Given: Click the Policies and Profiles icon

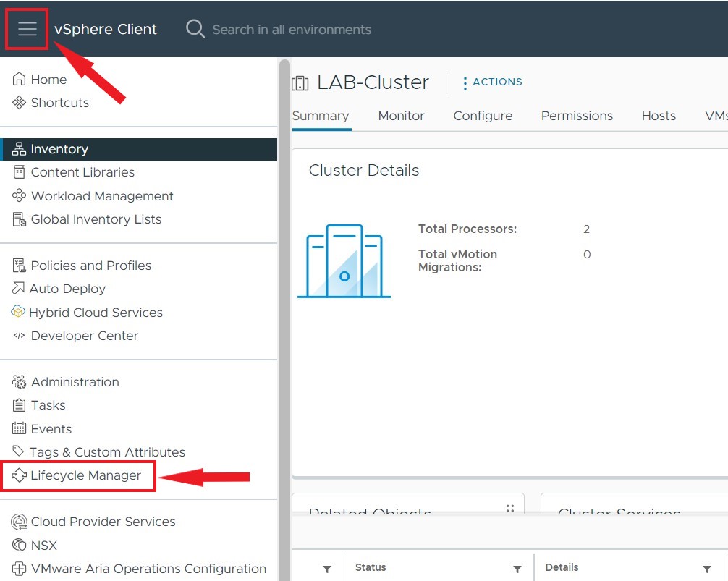Looking at the screenshot, I should point(19,266).
